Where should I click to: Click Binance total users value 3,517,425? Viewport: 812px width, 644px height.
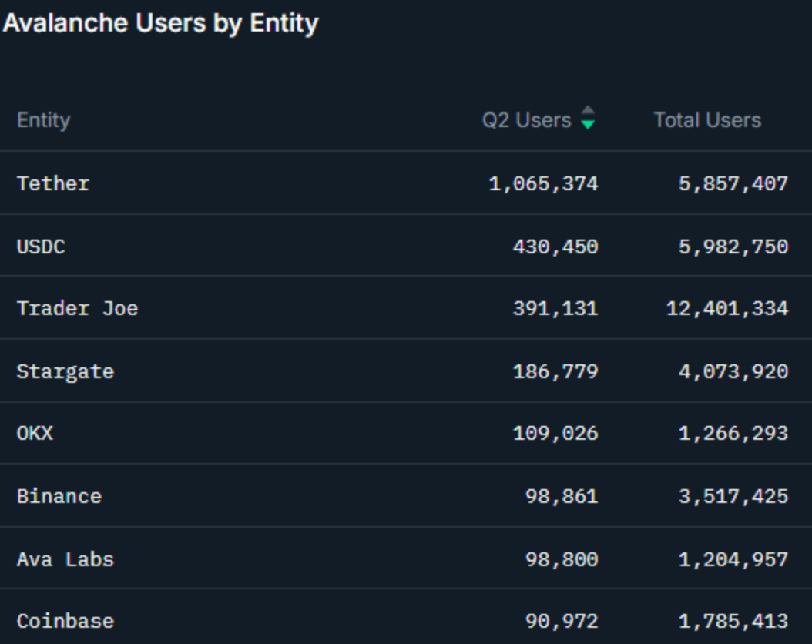pyautogui.click(x=733, y=496)
